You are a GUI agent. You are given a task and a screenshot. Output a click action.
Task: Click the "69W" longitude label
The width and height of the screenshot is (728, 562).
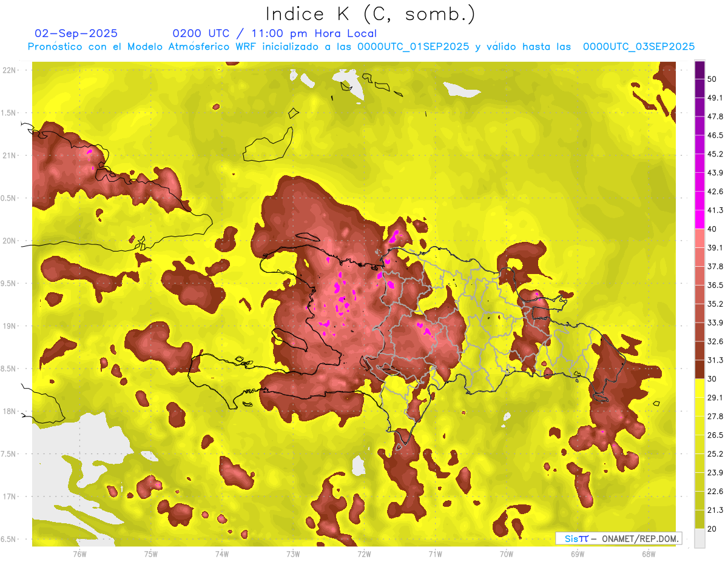(578, 554)
